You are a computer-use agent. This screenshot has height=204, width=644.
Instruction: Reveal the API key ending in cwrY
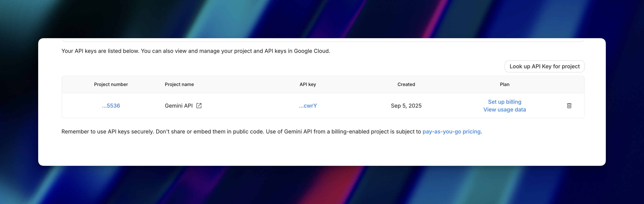tap(308, 106)
